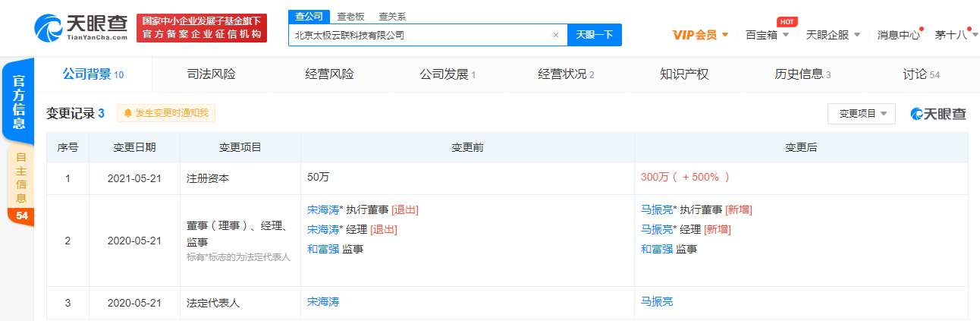980x321 pixels.
Task: Switch to 讨论 tab
Action: pos(921,74)
